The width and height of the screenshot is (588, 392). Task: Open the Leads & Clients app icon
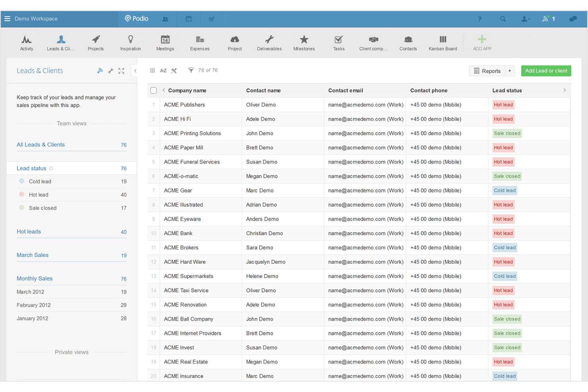point(60,42)
